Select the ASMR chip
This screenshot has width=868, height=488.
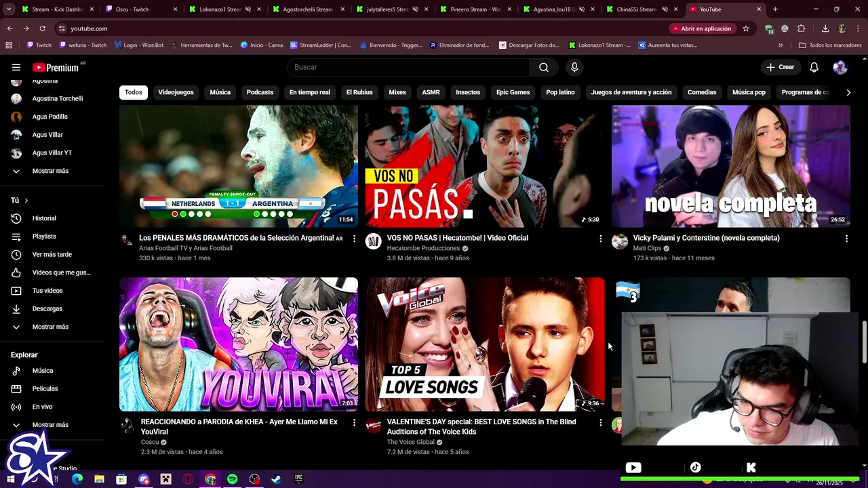431,92
